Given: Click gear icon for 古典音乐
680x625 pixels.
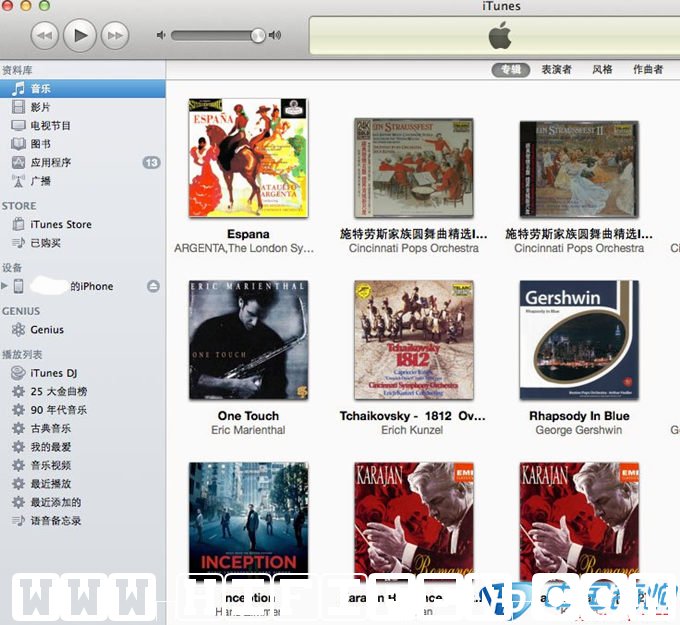Looking at the screenshot, I should (x=18, y=428).
